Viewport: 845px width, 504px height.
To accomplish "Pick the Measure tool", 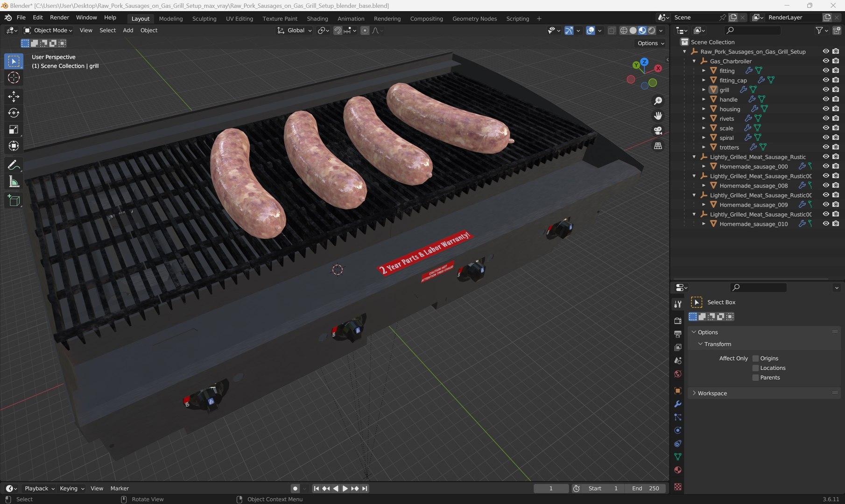I will point(14,182).
